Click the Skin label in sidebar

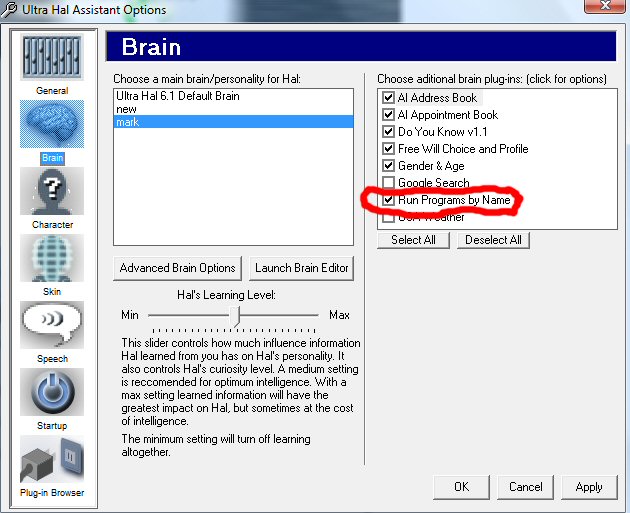(52, 292)
